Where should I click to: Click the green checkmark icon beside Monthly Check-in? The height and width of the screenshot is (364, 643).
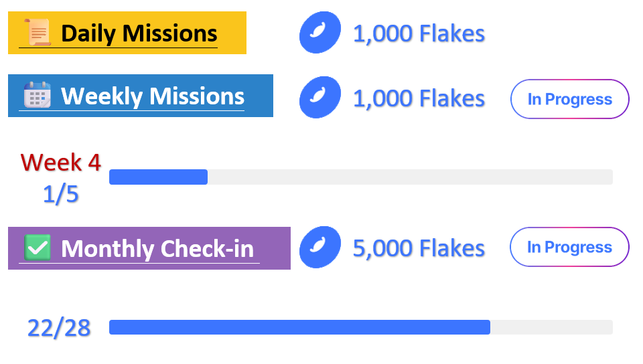coord(38,248)
